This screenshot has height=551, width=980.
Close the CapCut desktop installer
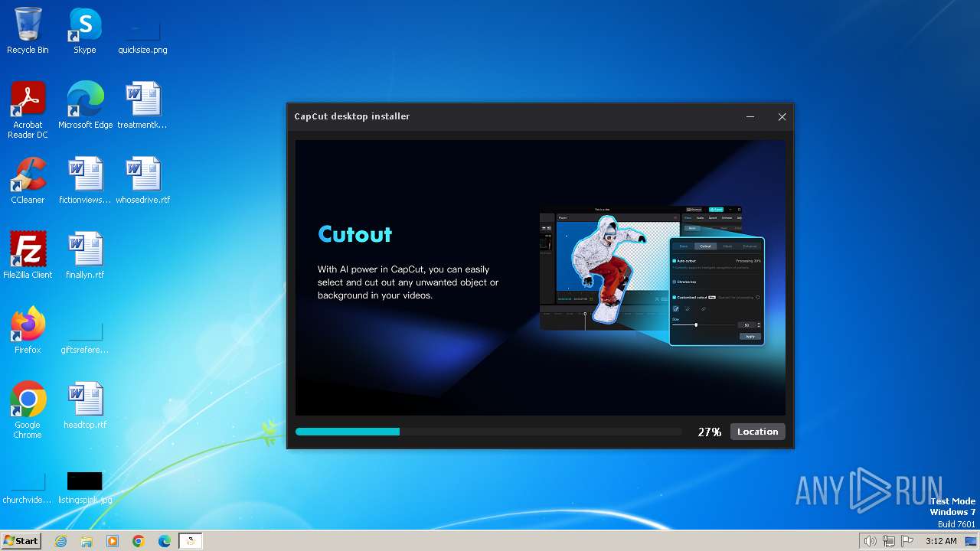point(782,116)
